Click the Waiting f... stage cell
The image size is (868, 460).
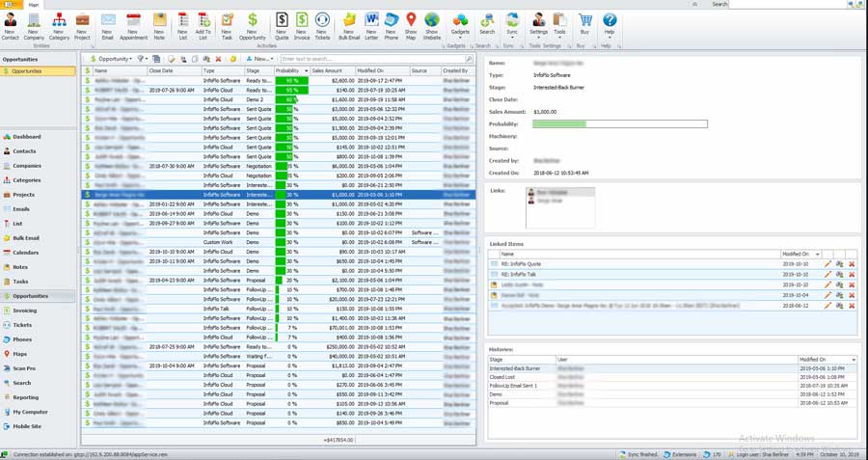259,356
